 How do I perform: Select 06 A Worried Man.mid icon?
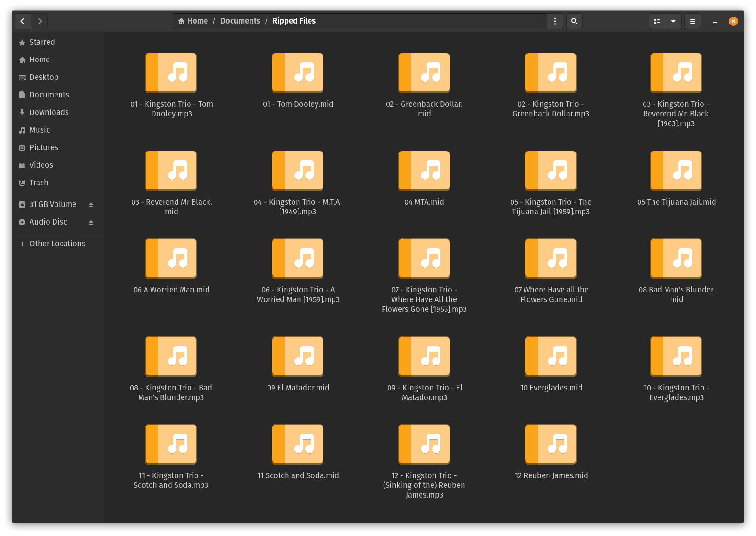point(171,259)
